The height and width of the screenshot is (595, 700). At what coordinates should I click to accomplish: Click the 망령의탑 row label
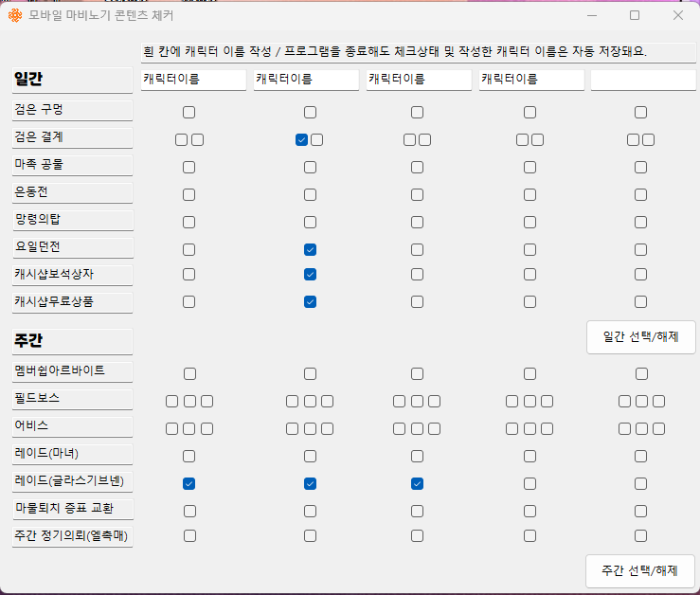coord(73,220)
